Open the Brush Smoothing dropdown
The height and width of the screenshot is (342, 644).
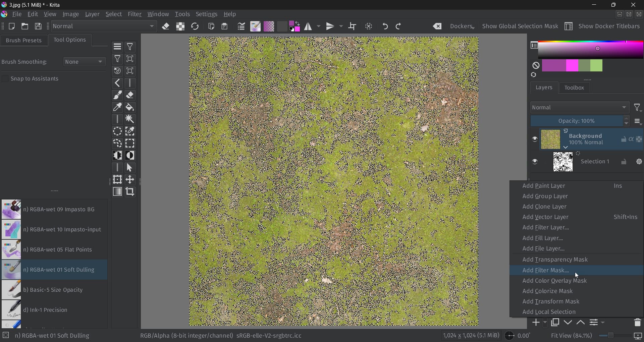(84, 62)
